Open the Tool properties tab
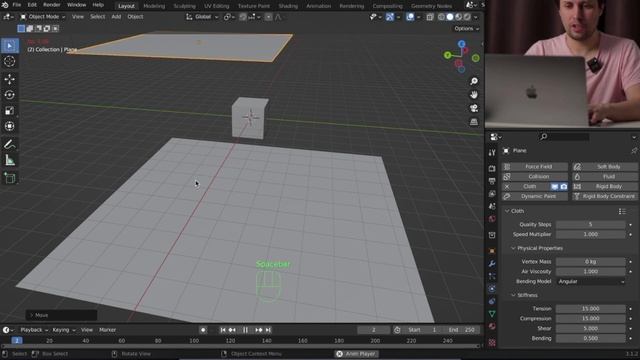The image size is (640, 360). [x=492, y=152]
